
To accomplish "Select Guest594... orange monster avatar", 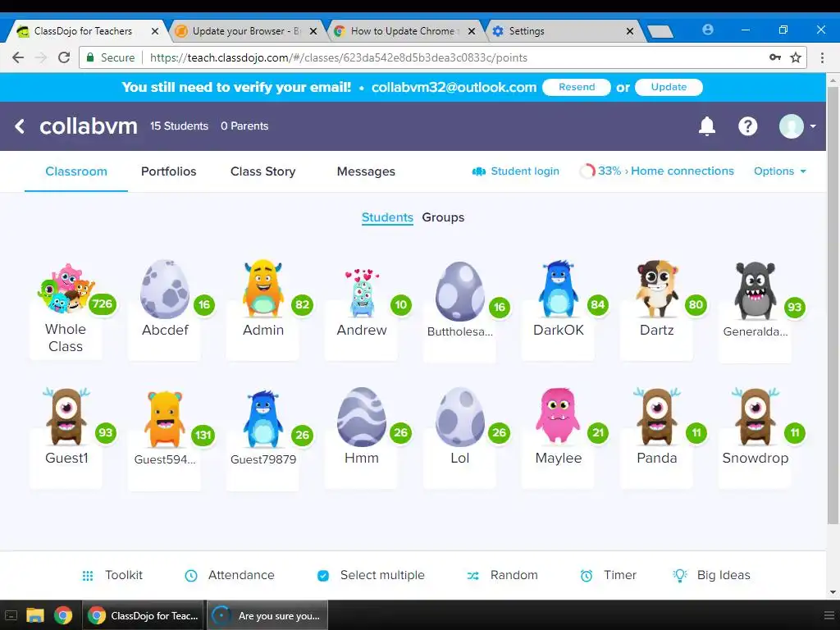I will coord(164,419).
